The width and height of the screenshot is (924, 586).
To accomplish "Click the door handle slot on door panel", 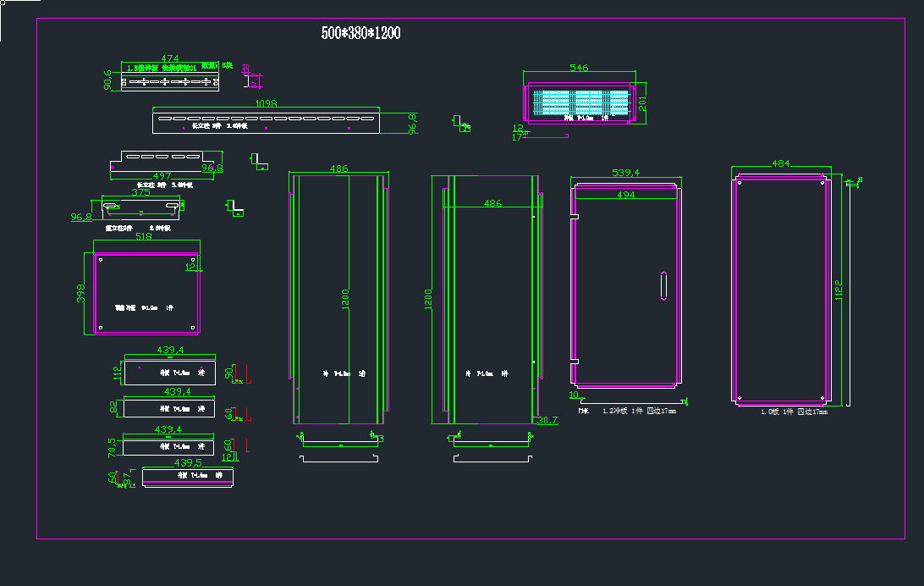I will tap(663, 285).
